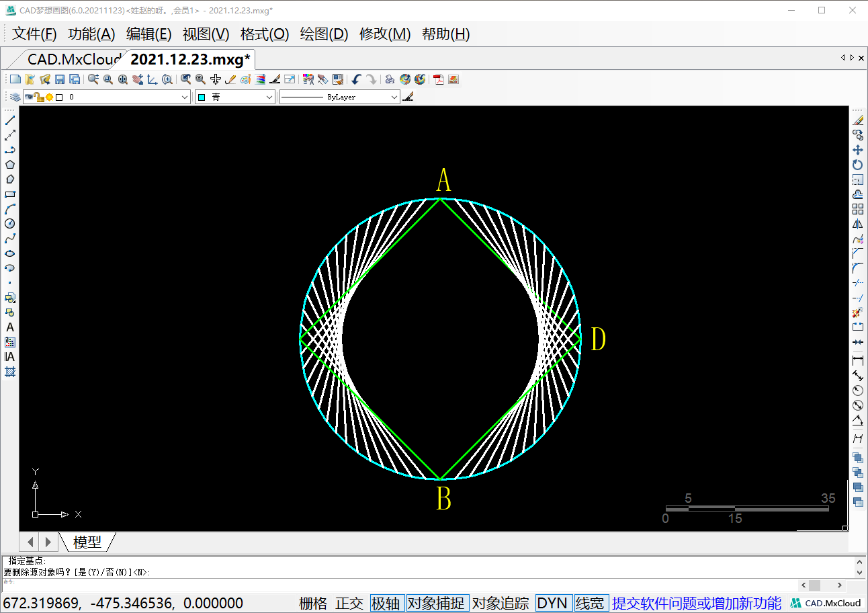Open the 文件(F) menu
Image resolution: width=868 pixels, height=613 pixels.
(x=34, y=34)
